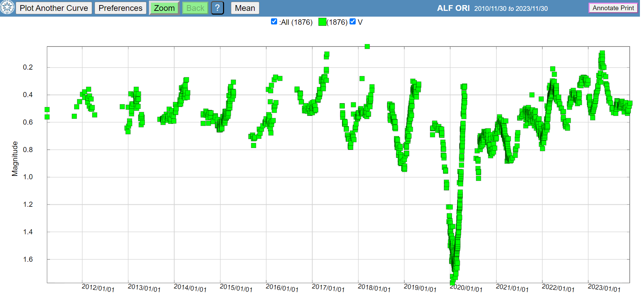Click the 2016/01/01 date label

[282, 288]
